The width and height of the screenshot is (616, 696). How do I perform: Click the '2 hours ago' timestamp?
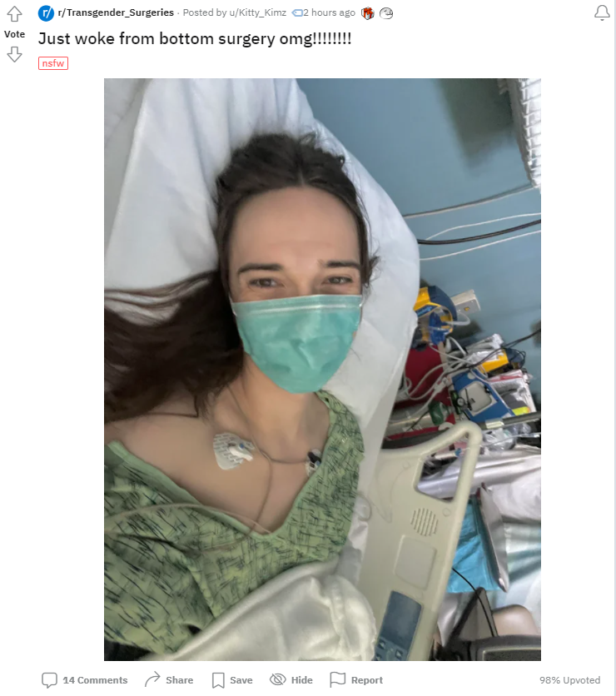(330, 12)
